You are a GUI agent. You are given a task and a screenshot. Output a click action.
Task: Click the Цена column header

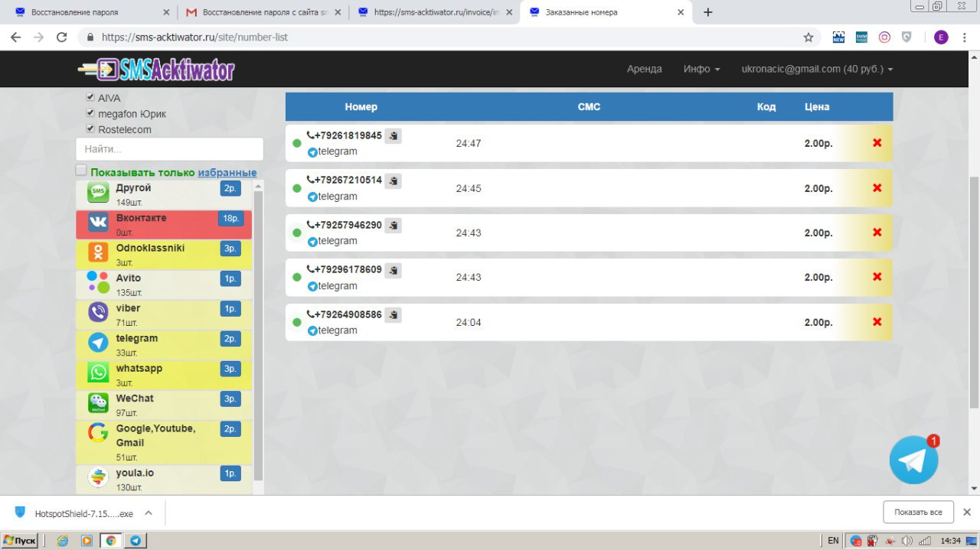tap(817, 106)
